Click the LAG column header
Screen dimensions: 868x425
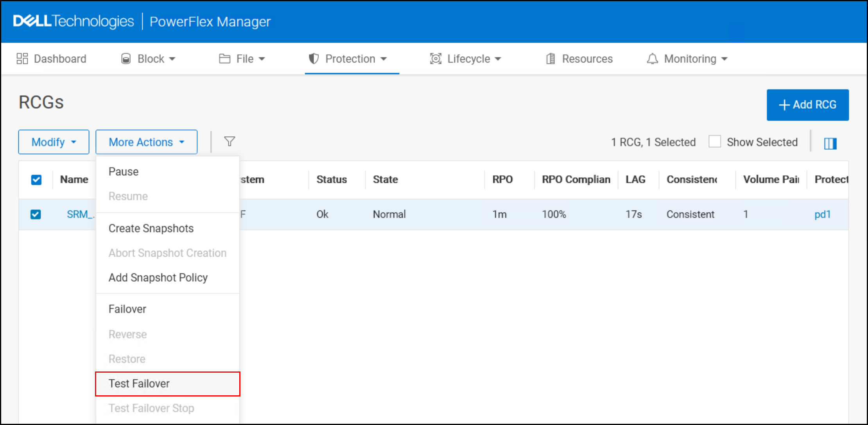[x=635, y=179]
